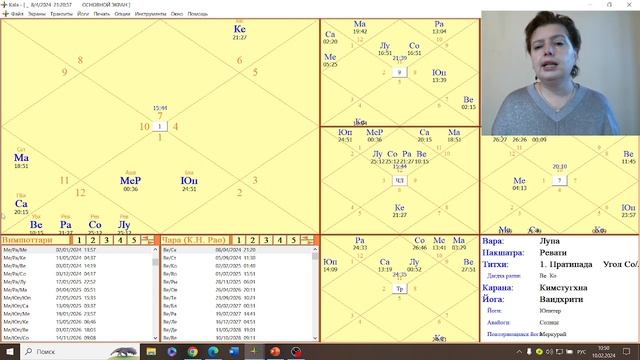Screen dimensions: 640x360
Task: Select Чара dasha level 3
Action: coord(266,240)
